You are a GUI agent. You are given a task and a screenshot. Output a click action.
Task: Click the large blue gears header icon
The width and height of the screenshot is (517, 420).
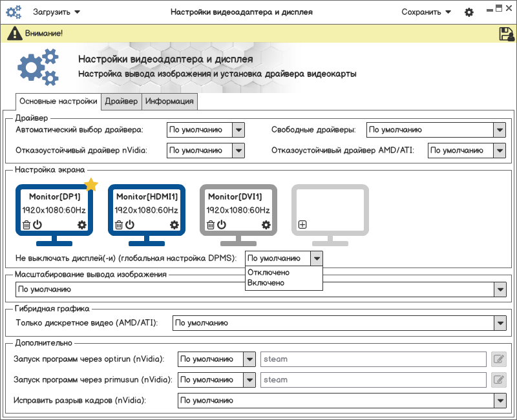point(38,67)
